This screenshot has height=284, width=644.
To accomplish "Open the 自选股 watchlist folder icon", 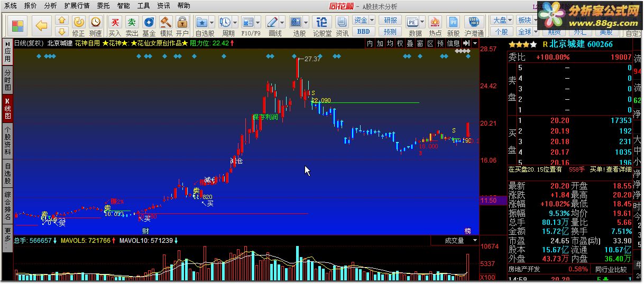I will point(202,22).
